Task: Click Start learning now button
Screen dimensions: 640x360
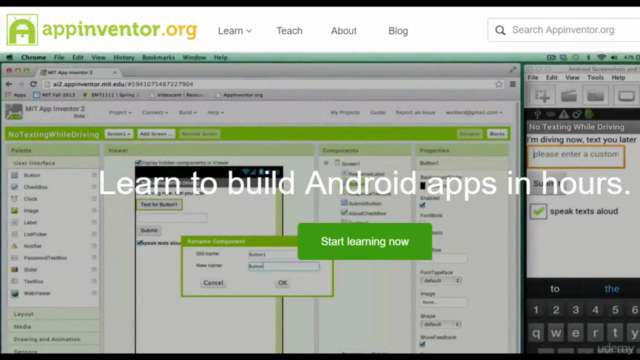Action: coord(365,241)
